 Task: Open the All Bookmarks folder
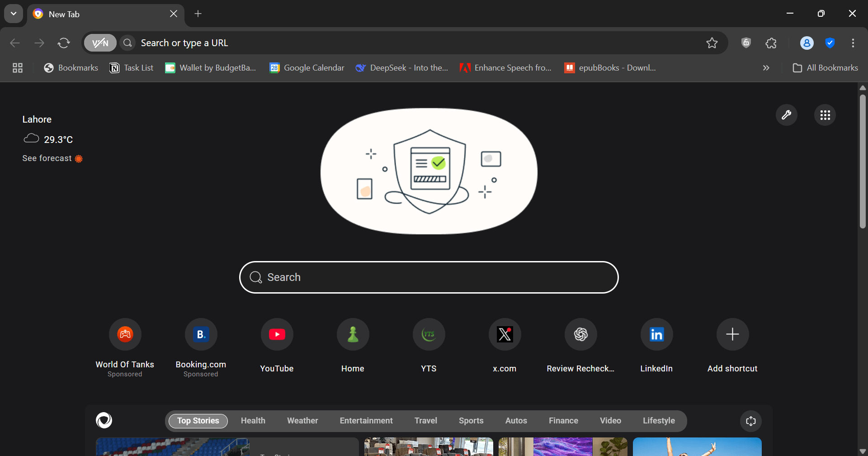826,68
